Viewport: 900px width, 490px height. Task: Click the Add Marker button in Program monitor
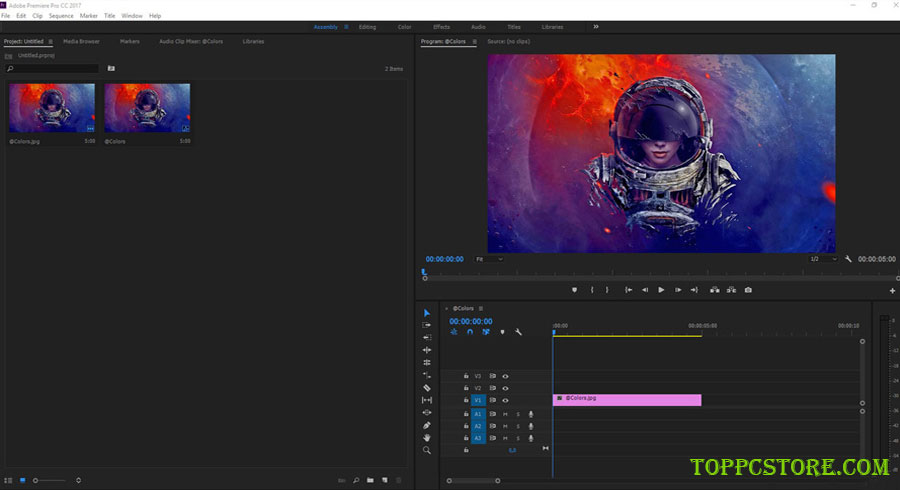click(574, 290)
